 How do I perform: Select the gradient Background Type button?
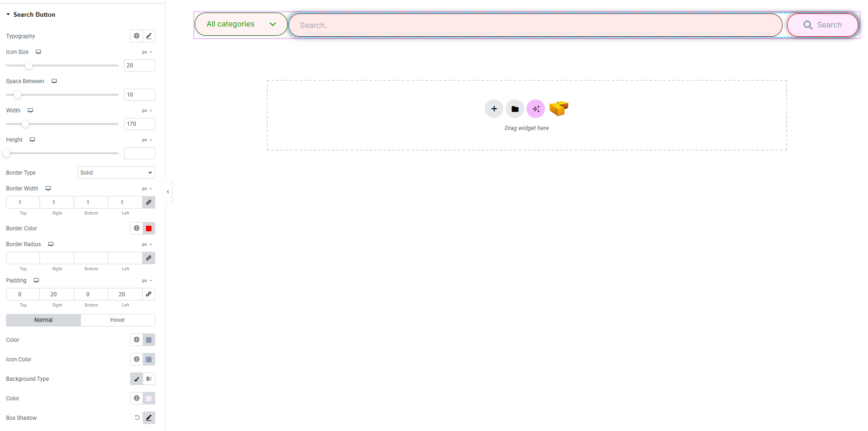149,379
